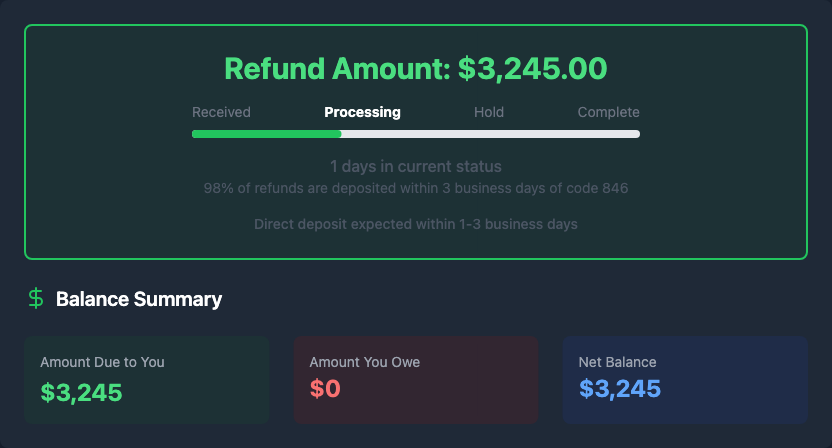Click the red $0 amount owed value
832x448 pixels.
pos(325,390)
